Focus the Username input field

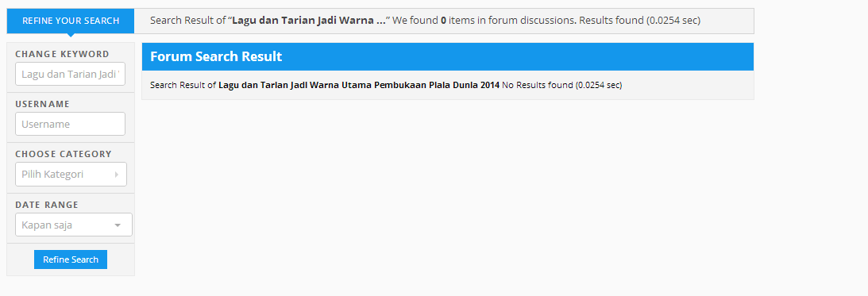[71, 124]
